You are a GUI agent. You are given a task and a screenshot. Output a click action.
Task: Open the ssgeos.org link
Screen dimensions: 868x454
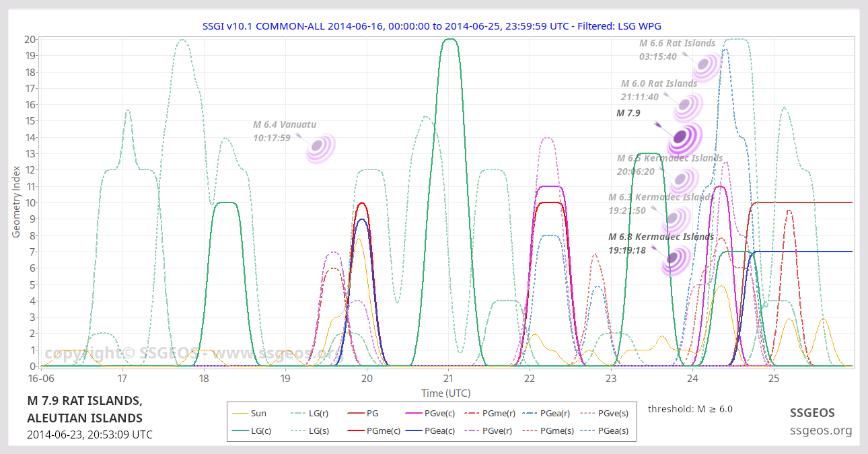(820, 430)
